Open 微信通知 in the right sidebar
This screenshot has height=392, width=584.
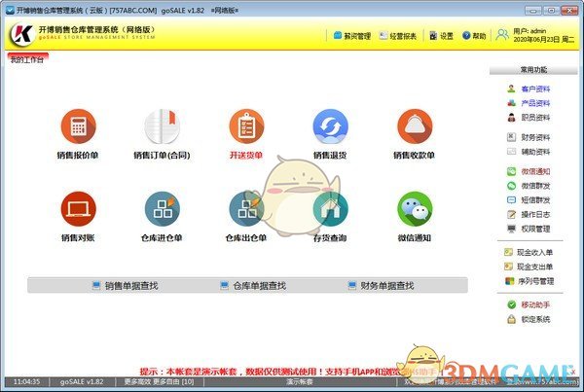click(x=529, y=171)
